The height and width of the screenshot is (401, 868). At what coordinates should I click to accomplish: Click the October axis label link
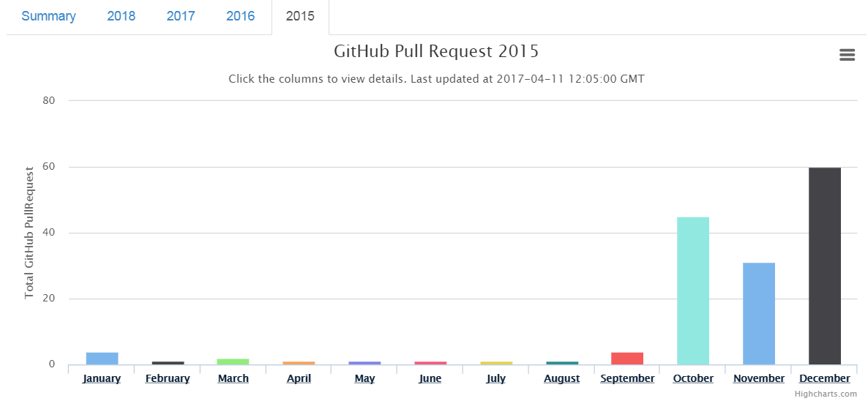point(693,379)
